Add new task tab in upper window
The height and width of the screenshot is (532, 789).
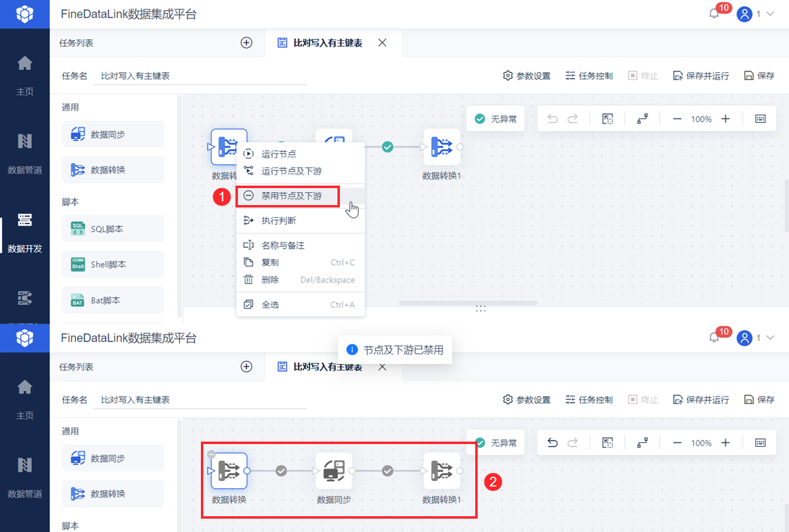click(x=246, y=42)
